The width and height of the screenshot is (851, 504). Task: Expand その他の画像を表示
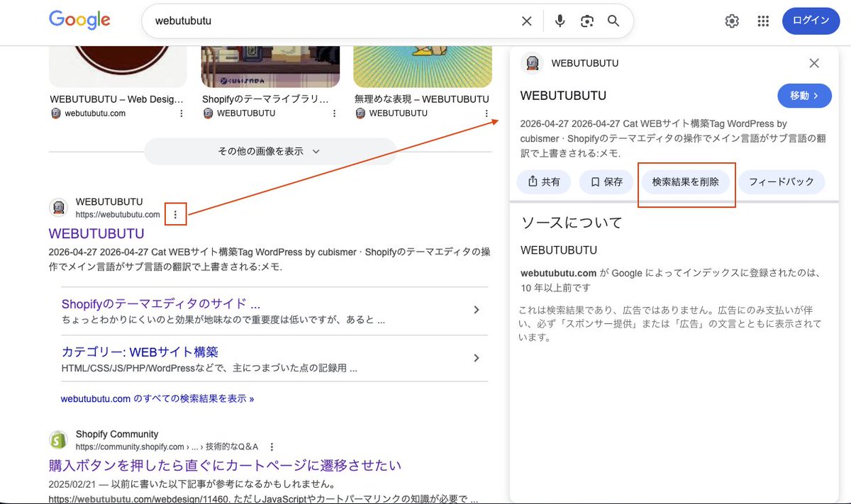click(x=269, y=151)
